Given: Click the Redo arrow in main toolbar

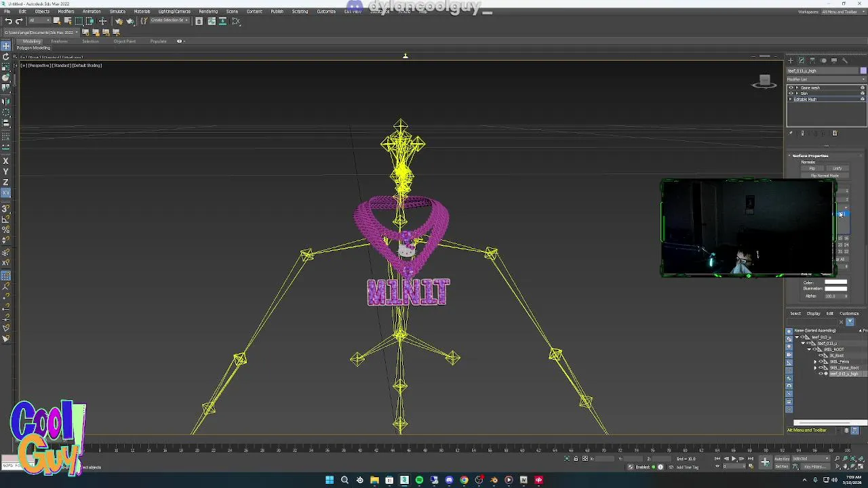Looking at the screenshot, I should [19, 21].
